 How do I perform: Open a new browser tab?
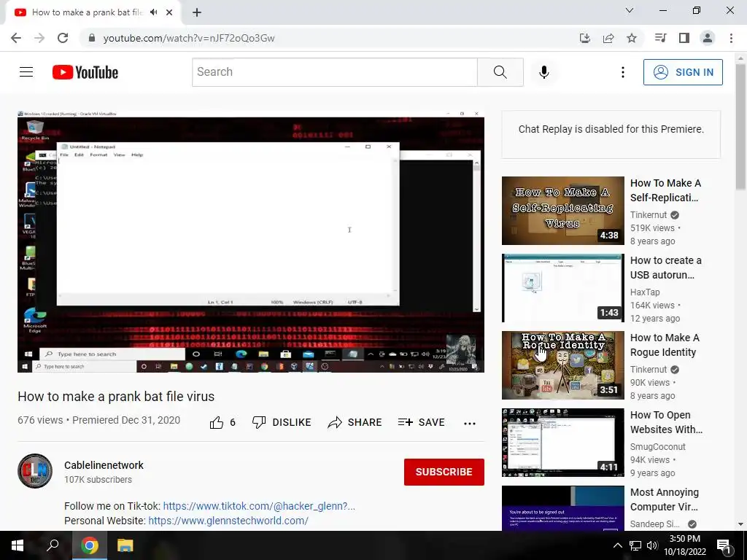click(197, 12)
